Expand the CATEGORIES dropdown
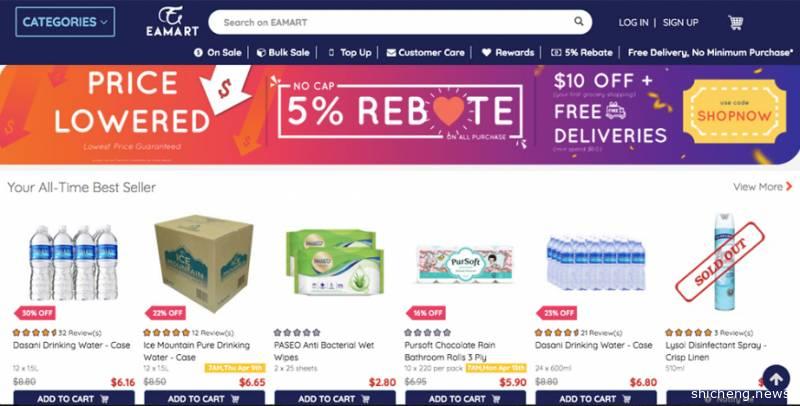 tap(65, 22)
